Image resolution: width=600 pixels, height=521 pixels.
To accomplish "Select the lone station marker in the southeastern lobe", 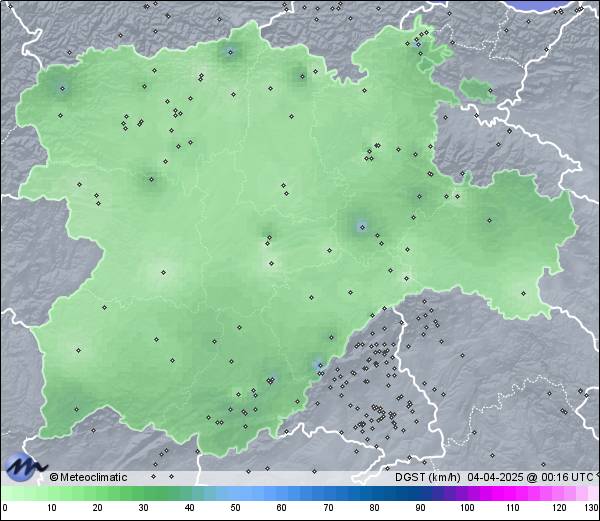I will click(523, 293).
